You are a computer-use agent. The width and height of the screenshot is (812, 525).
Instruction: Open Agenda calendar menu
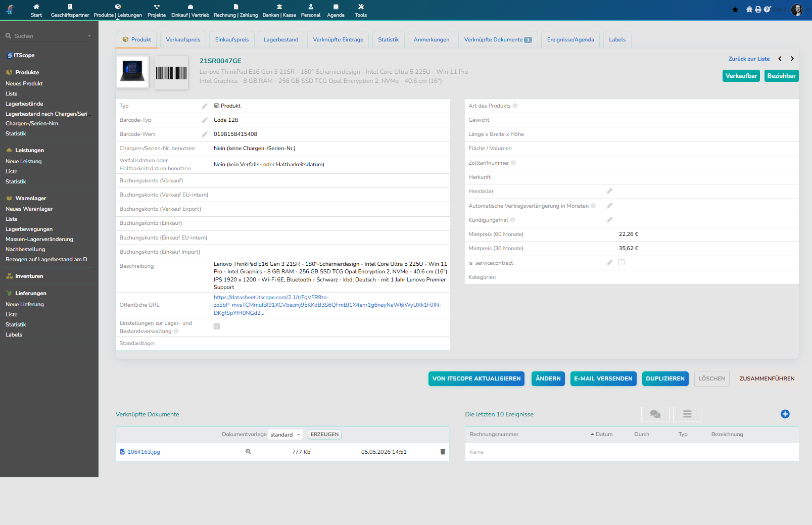tap(336, 10)
